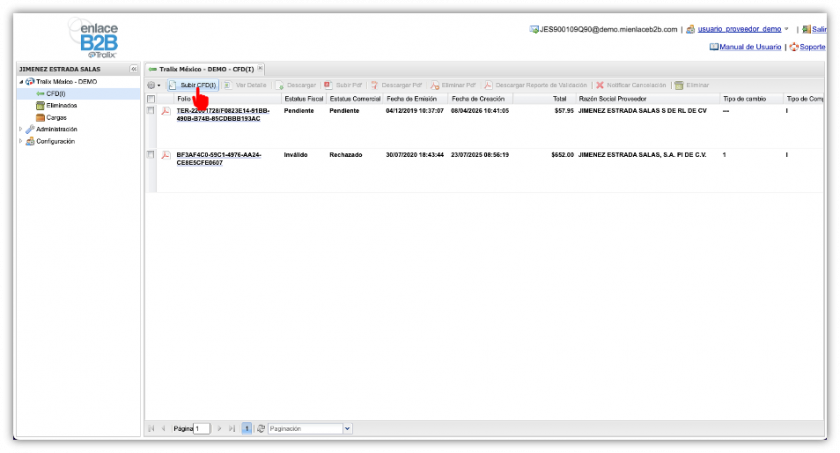Click the Soporte help icon link

809,47
